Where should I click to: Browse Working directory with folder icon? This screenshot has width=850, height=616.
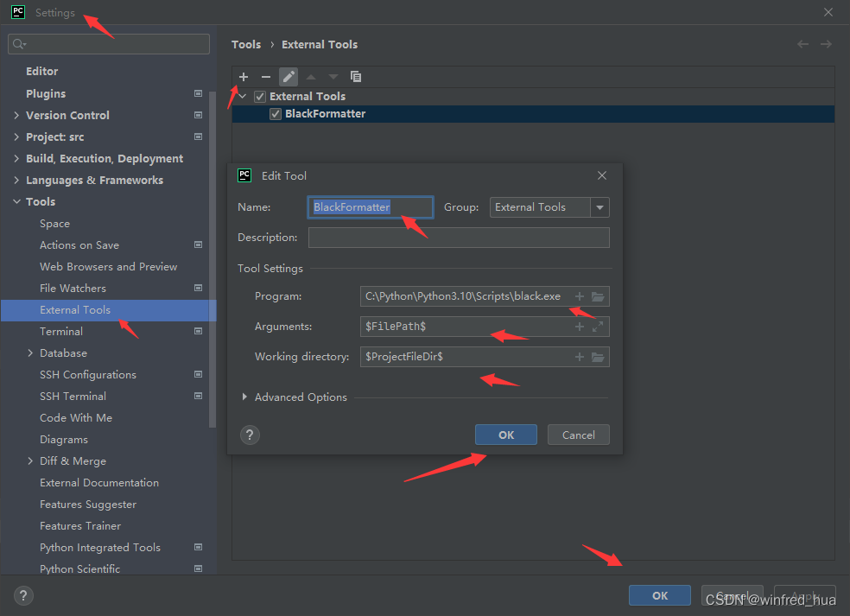598,357
